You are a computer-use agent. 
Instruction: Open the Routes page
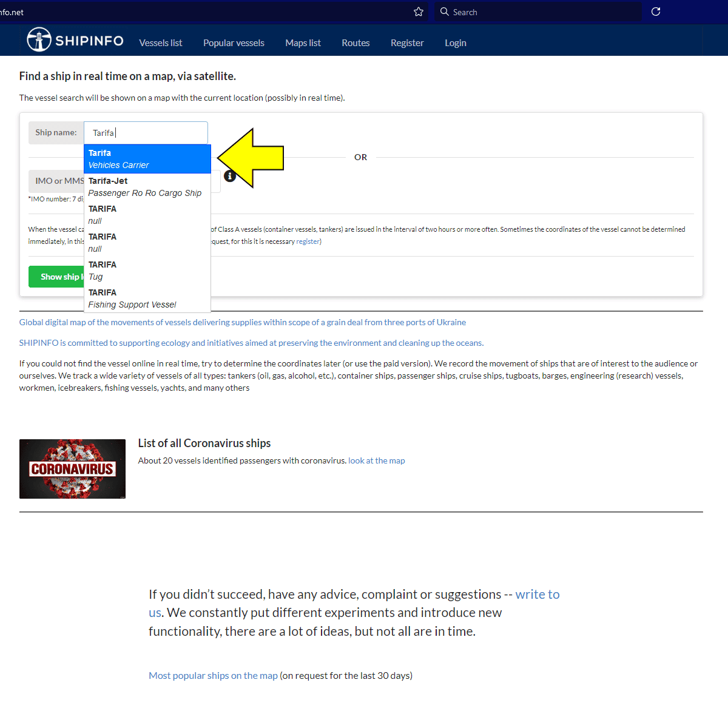356,43
